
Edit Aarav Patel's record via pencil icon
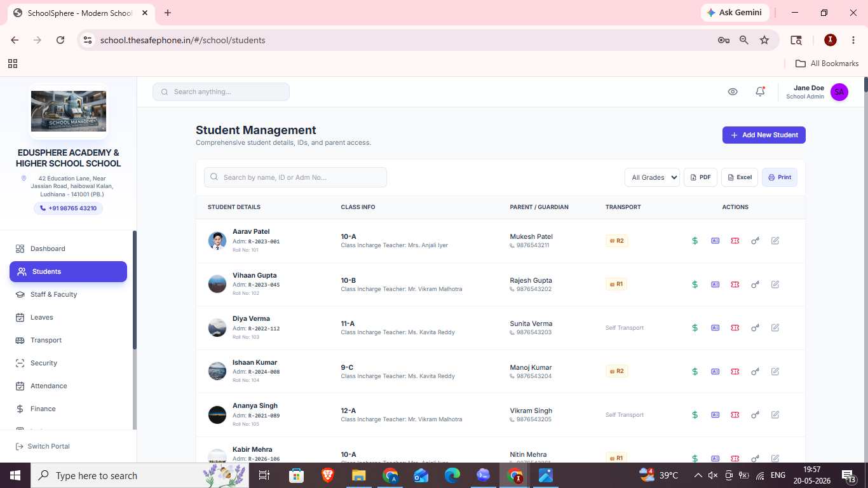pyautogui.click(x=775, y=241)
